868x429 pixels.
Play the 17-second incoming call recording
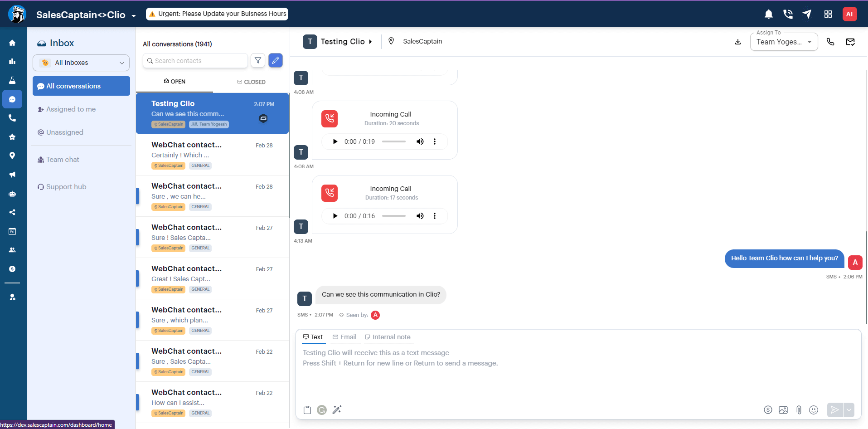coord(335,216)
